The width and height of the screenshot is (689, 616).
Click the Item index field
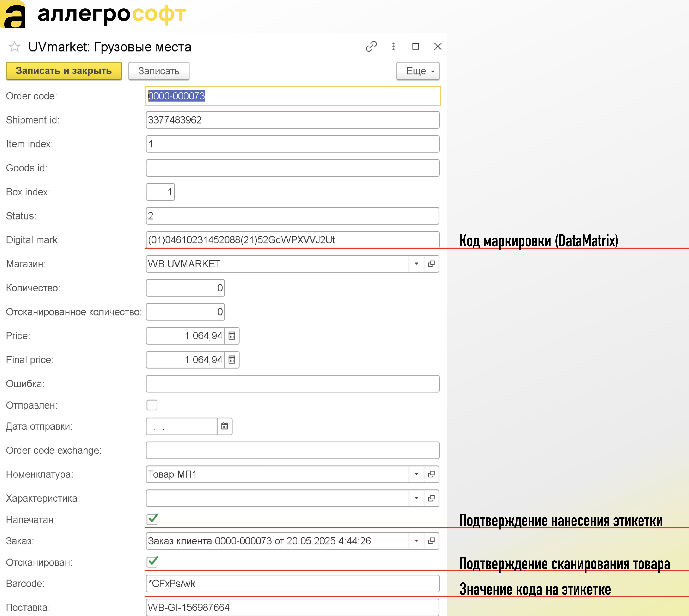(293, 144)
